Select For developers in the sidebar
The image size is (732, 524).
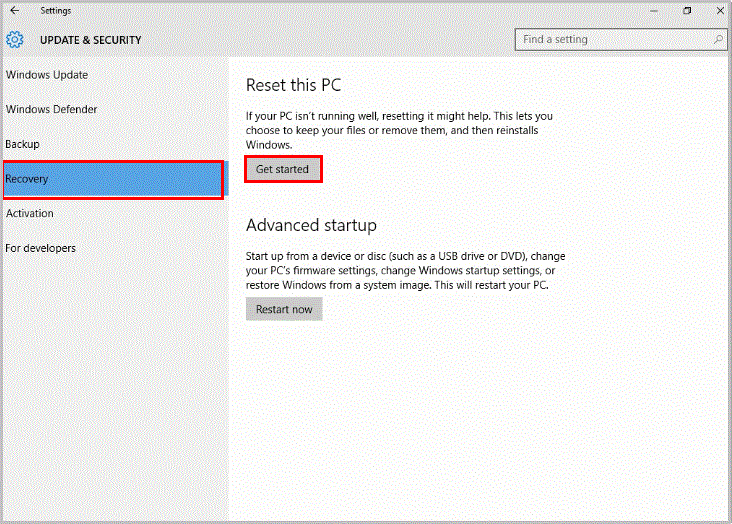click(x=40, y=248)
